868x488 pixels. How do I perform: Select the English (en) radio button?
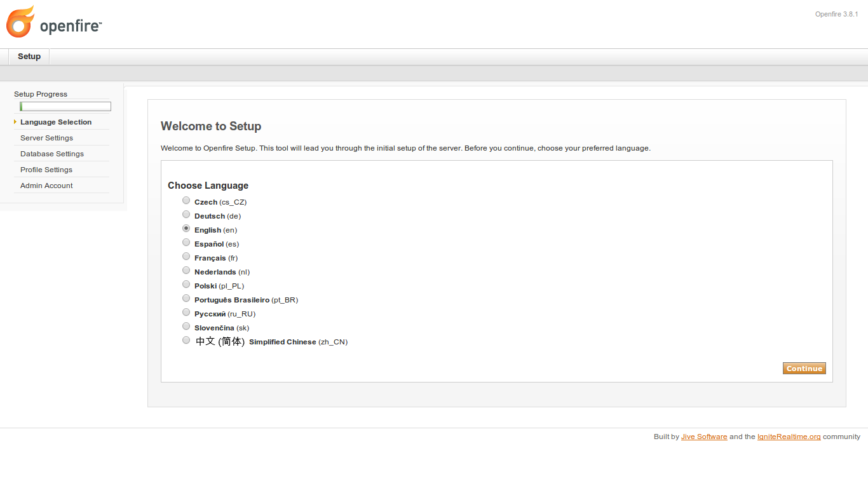[x=186, y=228]
